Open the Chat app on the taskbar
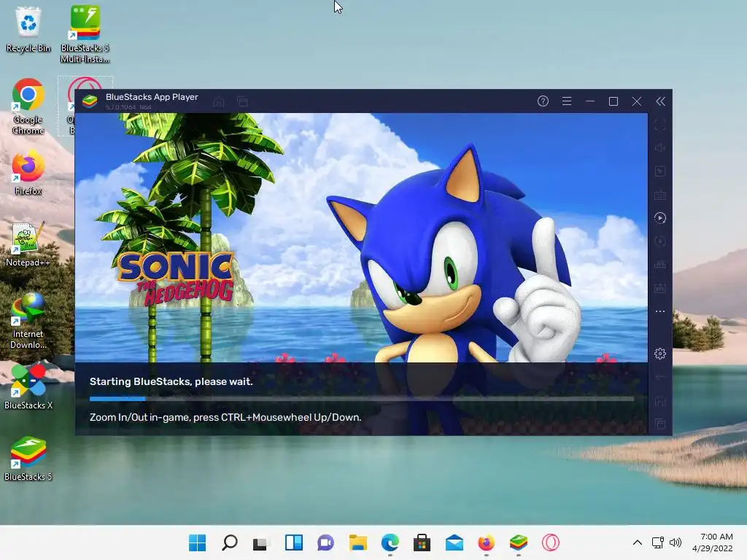The image size is (747, 560). (x=326, y=542)
